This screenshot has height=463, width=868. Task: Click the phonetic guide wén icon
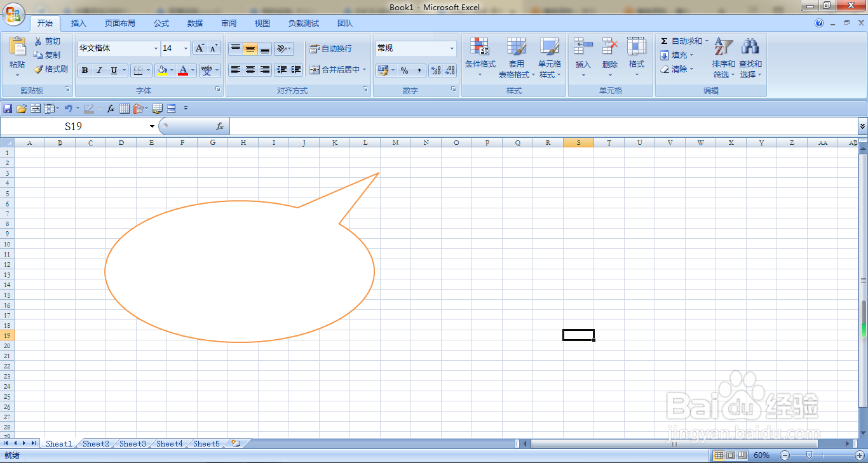pos(207,70)
